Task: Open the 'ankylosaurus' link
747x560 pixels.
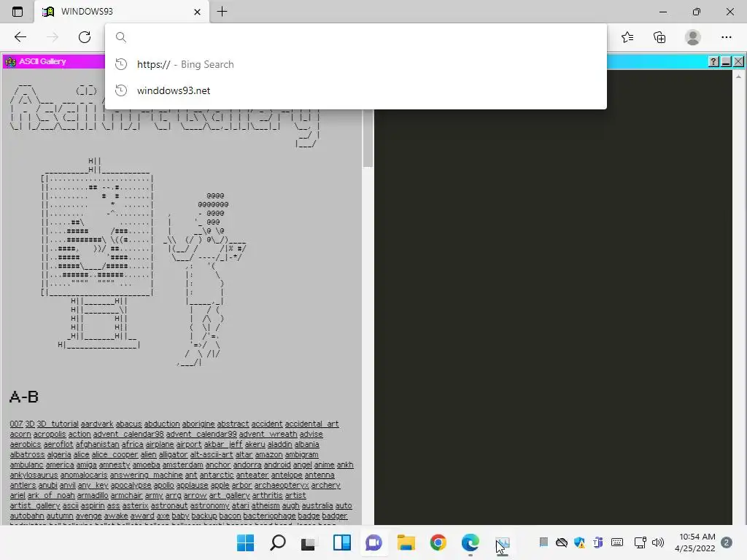Action: [x=34, y=475]
